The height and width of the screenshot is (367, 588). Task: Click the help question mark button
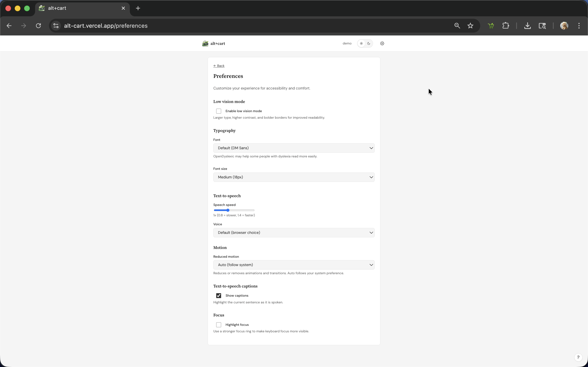pyautogui.click(x=578, y=357)
